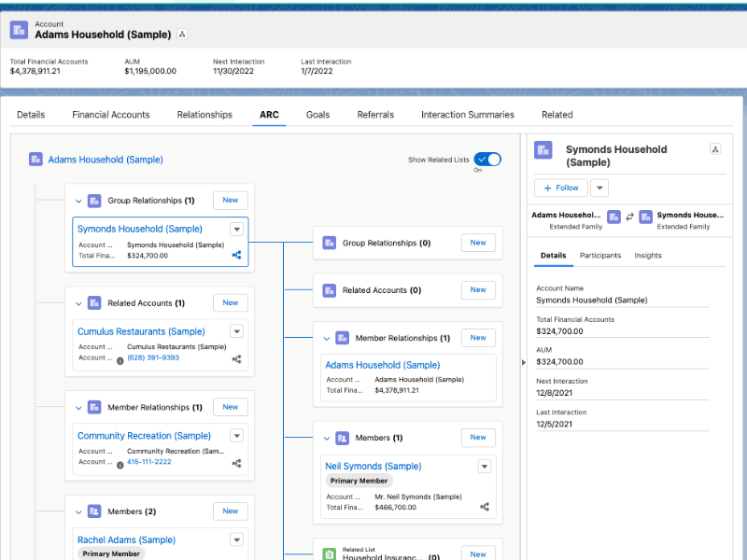
Task: Follow the Symonds Household account
Action: point(561,188)
